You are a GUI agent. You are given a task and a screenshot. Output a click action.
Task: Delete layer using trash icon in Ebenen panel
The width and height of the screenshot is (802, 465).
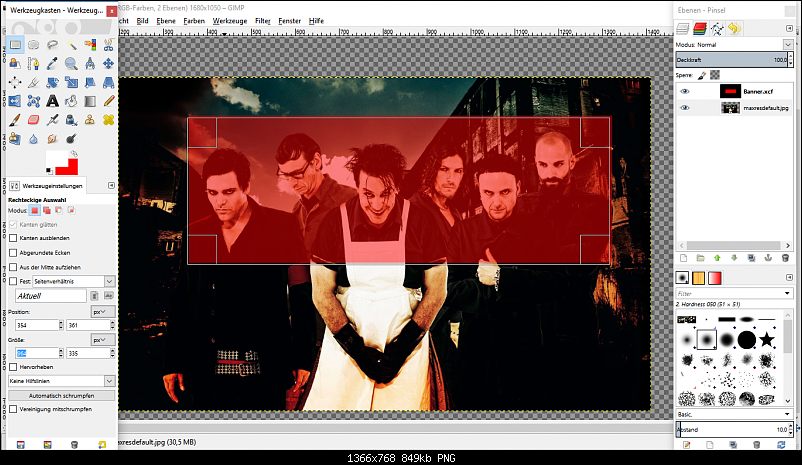tap(785, 258)
